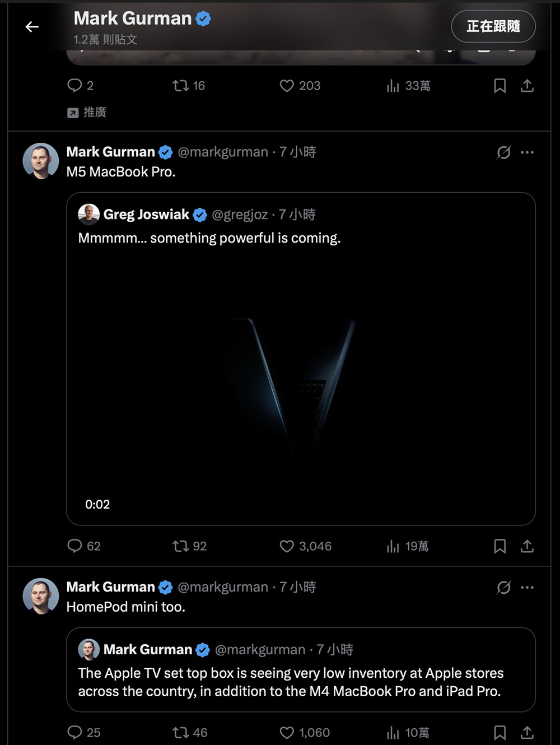Like the HomePod mini too post
Viewport: 560px width, 745px height.
[287, 733]
